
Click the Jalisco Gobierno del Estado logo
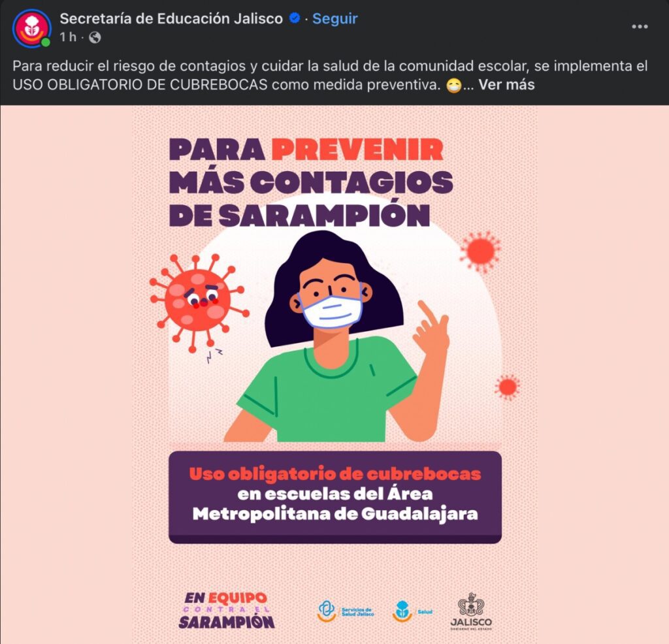click(471, 611)
